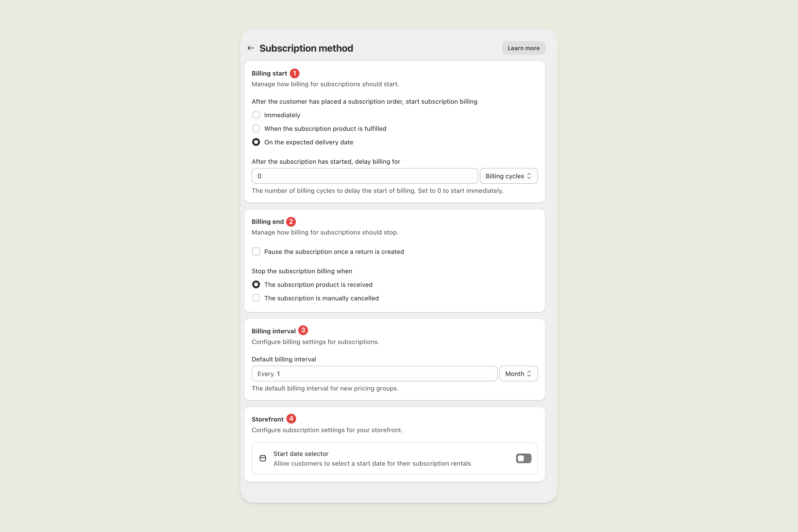
Task: Select the Immediately billing start option
Action: pyautogui.click(x=256, y=115)
